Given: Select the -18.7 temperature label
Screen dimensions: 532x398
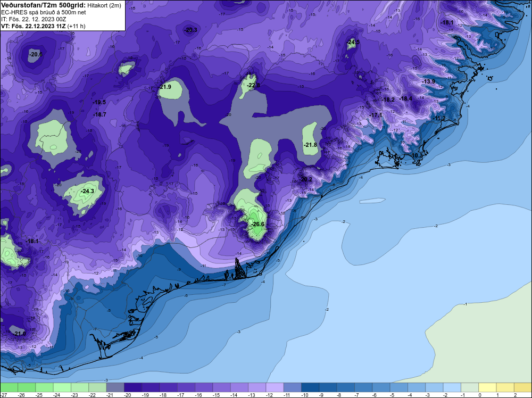Looking at the screenshot, I should point(100,115).
